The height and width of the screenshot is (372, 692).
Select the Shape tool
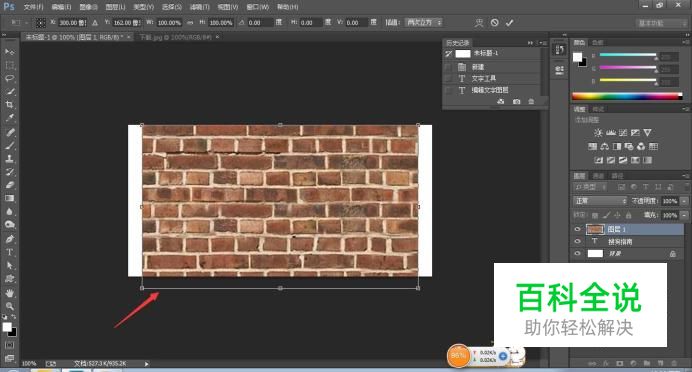pyautogui.click(x=9, y=278)
